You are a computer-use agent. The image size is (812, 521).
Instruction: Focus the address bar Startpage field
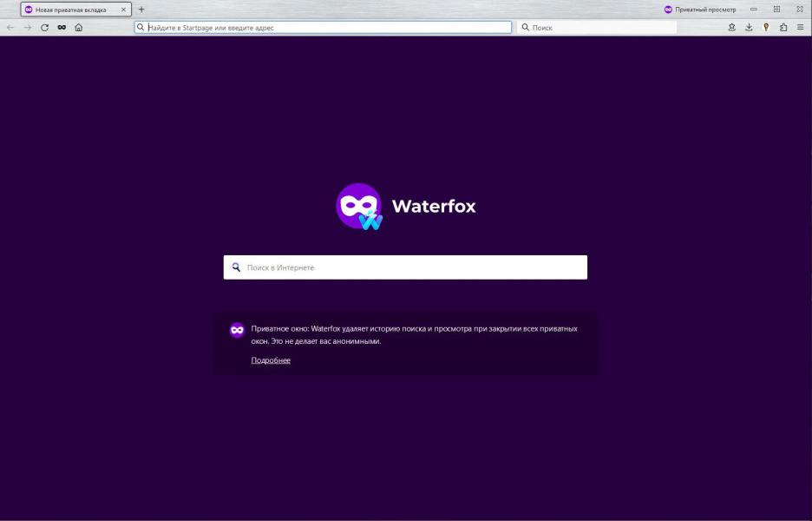coord(323,28)
